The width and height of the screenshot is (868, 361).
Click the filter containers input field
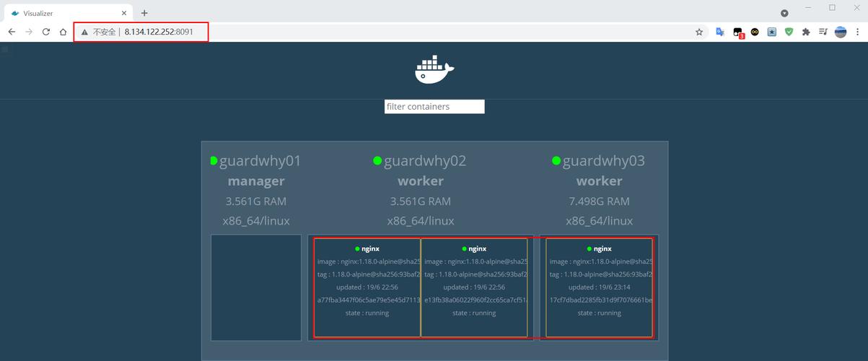[x=434, y=107]
